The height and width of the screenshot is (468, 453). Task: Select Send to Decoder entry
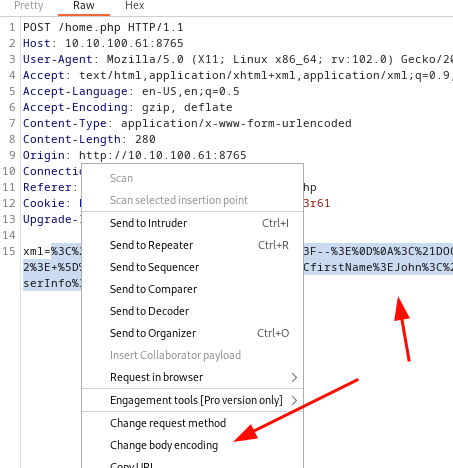pyautogui.click(x=192, y=311)
